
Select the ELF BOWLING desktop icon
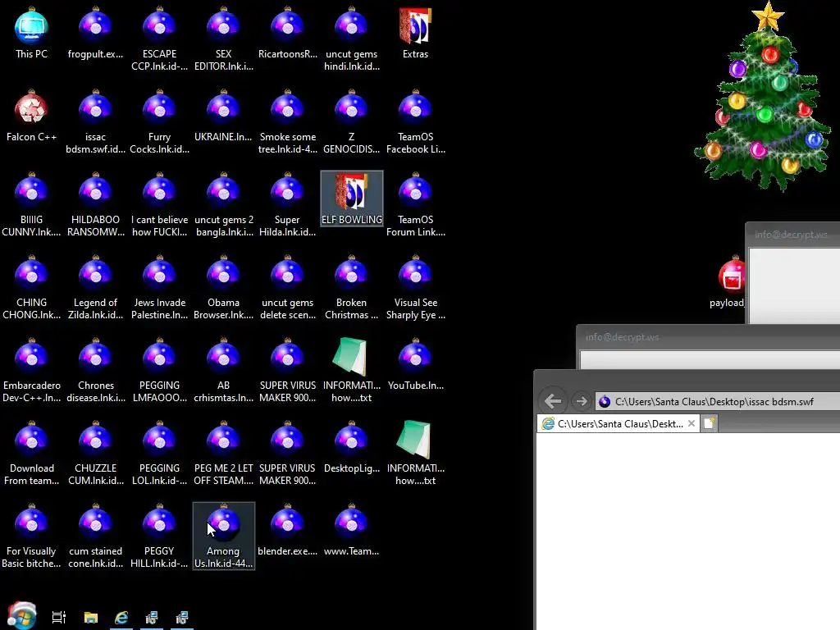(351, 199)
